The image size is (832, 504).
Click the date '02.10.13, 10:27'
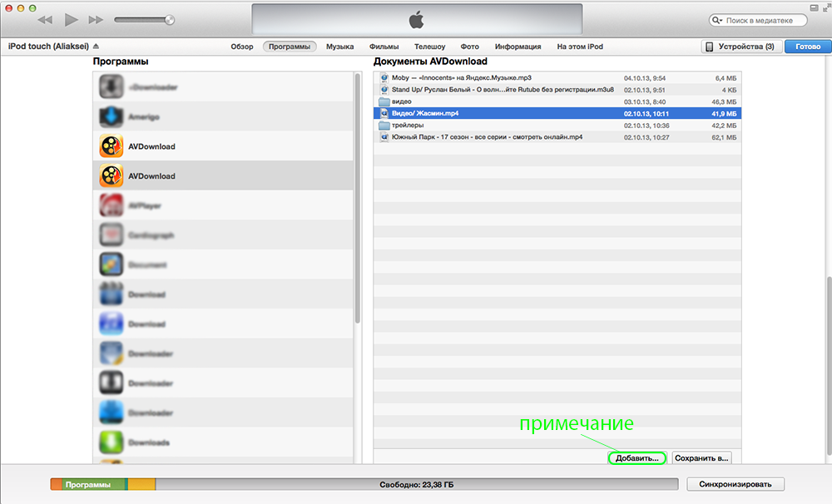click(x=646, y=137)
